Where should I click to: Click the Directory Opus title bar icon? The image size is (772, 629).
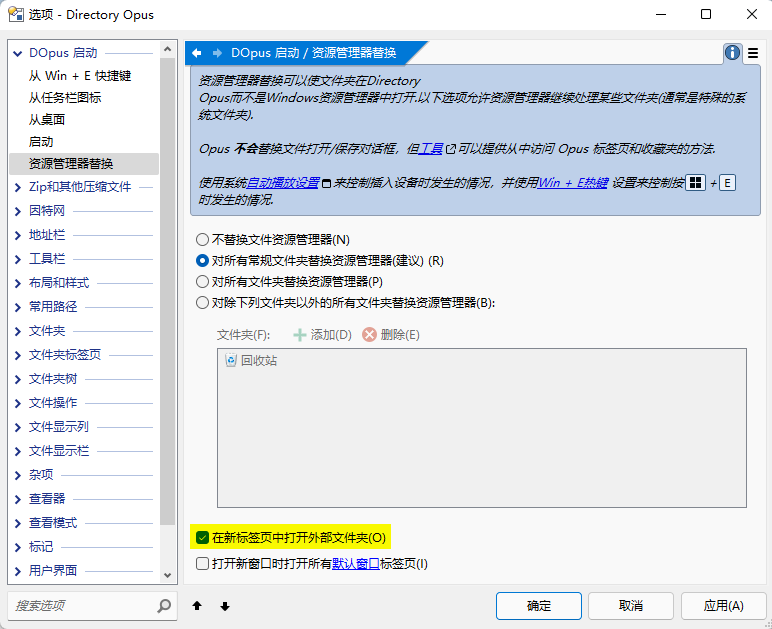click(15, 14)
